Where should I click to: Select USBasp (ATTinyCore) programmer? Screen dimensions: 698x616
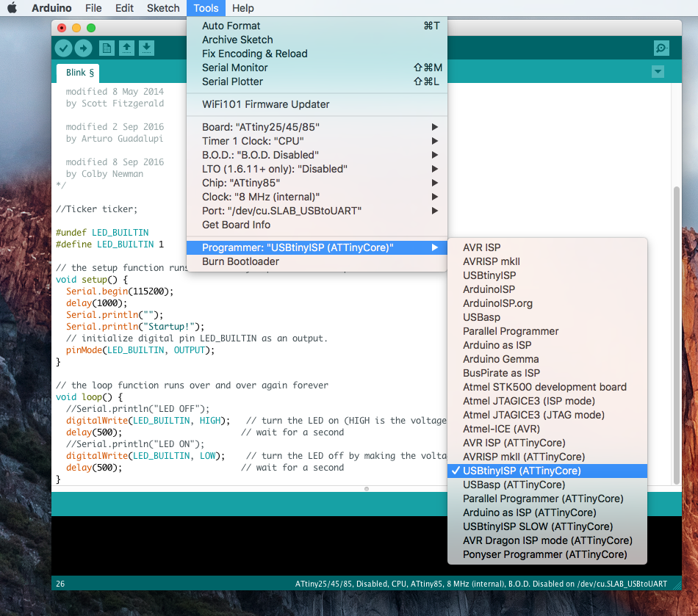547,485
